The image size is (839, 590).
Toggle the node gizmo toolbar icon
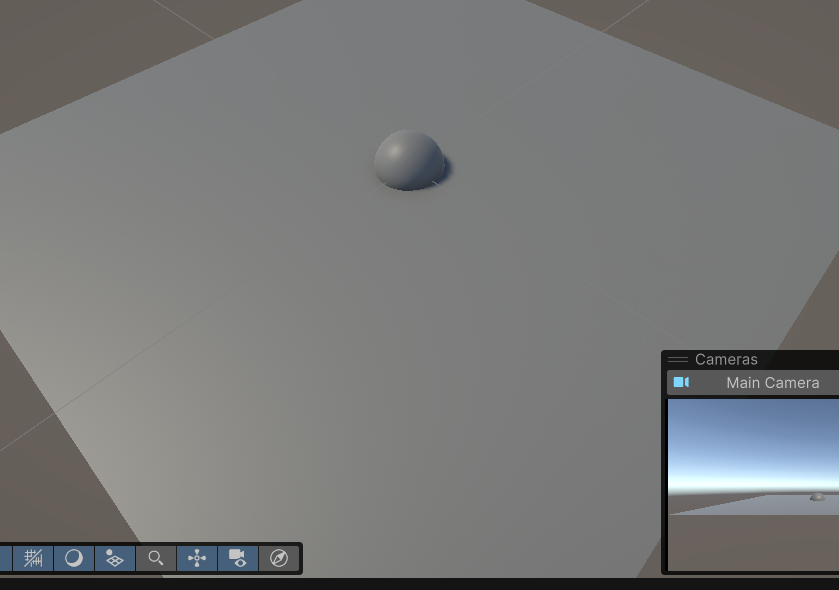pyautogui.click(x=197, y=558)
